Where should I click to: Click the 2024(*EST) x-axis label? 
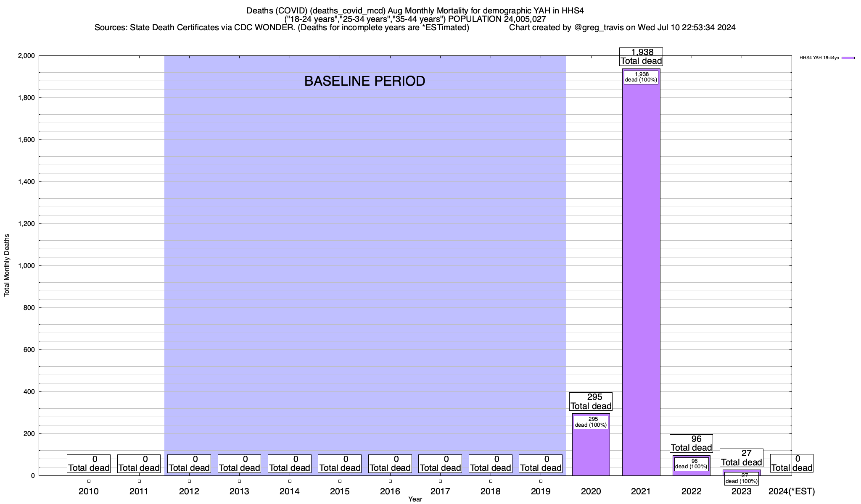coord(791,491)
